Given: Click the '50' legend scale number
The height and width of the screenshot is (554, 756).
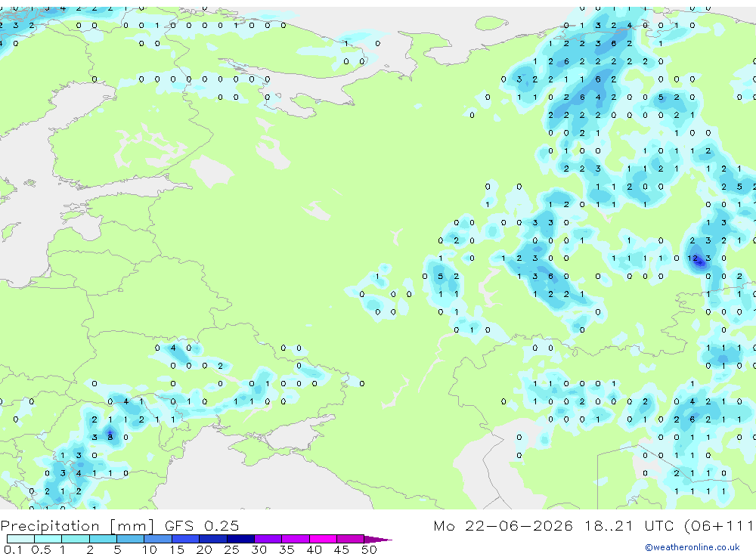Looking at the screenshot, I should (369, 549).
